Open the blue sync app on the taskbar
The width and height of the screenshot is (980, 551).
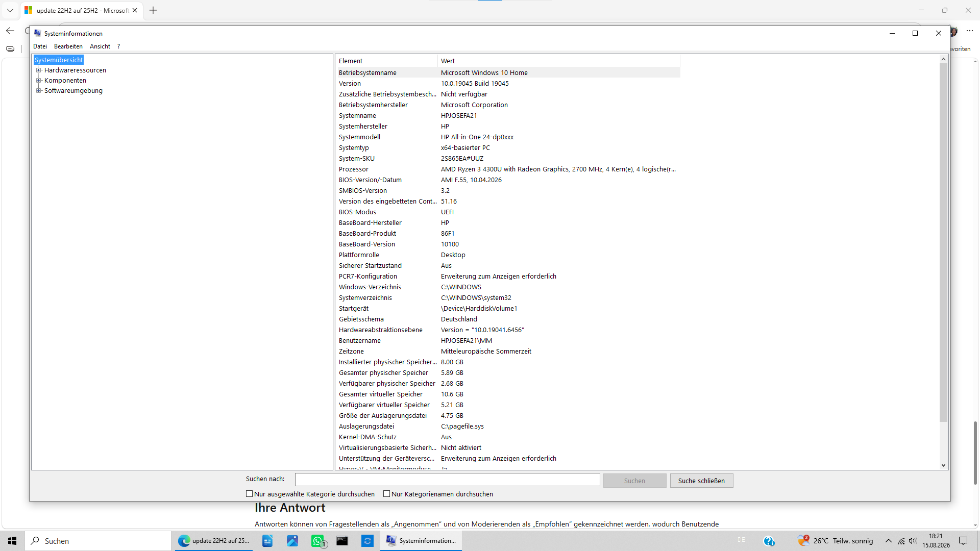tap(367, 541)
